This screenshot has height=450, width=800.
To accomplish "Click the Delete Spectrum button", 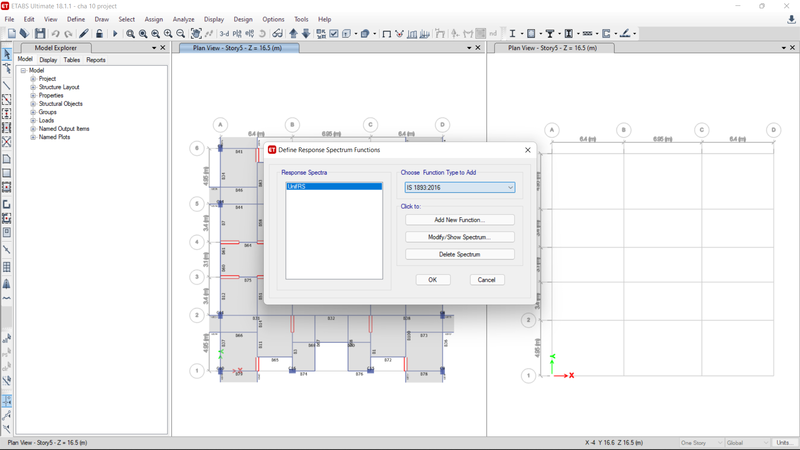I will click(x=460, y=254).
